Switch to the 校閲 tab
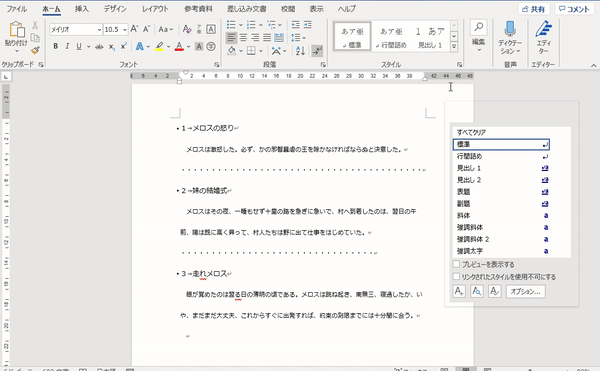Screen dimensions: 600x371 [288, 8]
